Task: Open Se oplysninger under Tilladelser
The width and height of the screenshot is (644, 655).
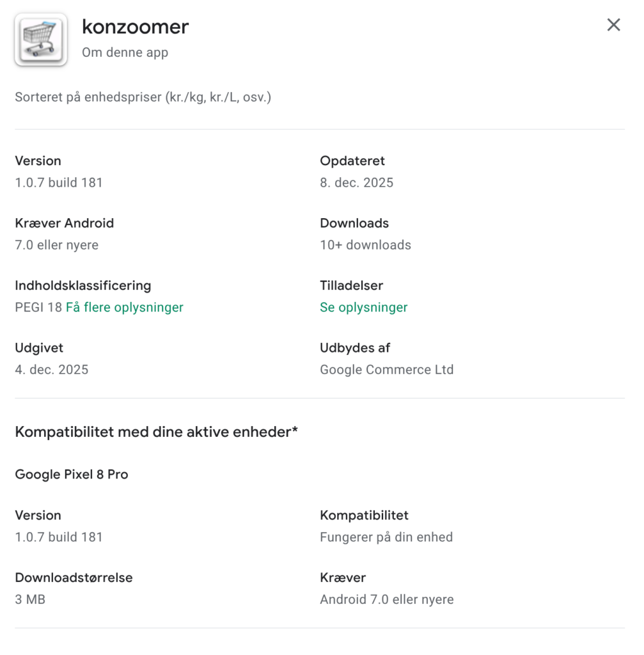Action: [363, 308]
